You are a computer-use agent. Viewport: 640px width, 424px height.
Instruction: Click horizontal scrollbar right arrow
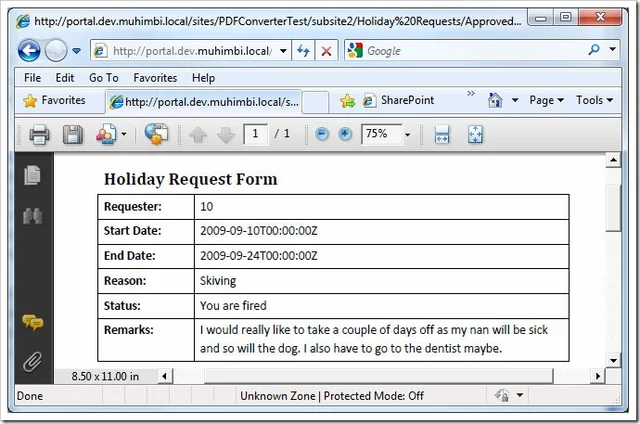coord(598,376)
